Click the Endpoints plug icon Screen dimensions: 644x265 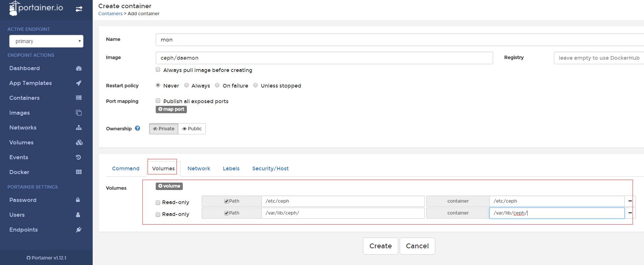(79, 230)
